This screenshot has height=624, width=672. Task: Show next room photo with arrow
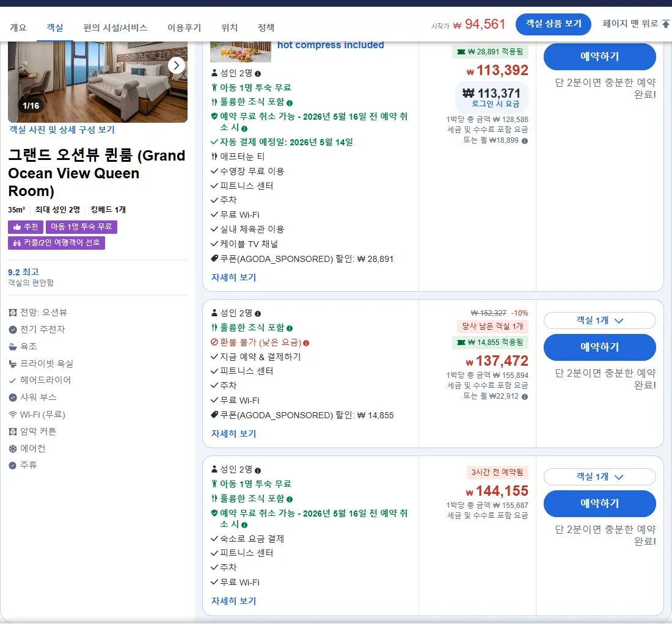pyautogui.click(x=177, y=65)
